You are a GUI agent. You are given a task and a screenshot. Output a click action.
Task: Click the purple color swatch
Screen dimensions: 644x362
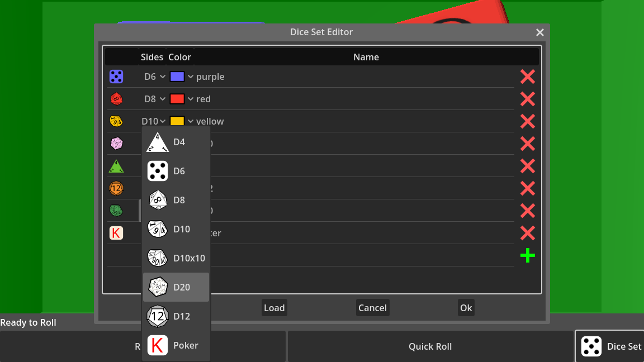coord(177,77)
